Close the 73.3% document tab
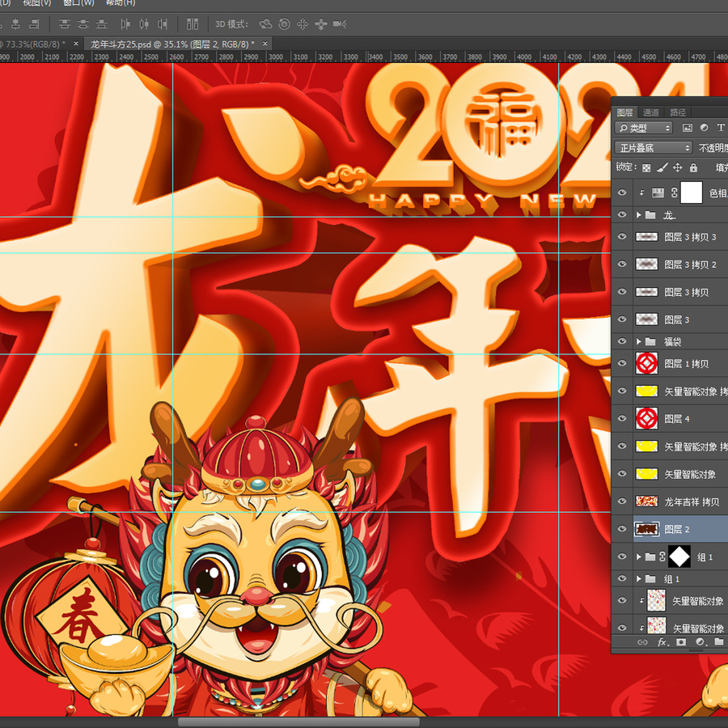 tap(76, 44)
